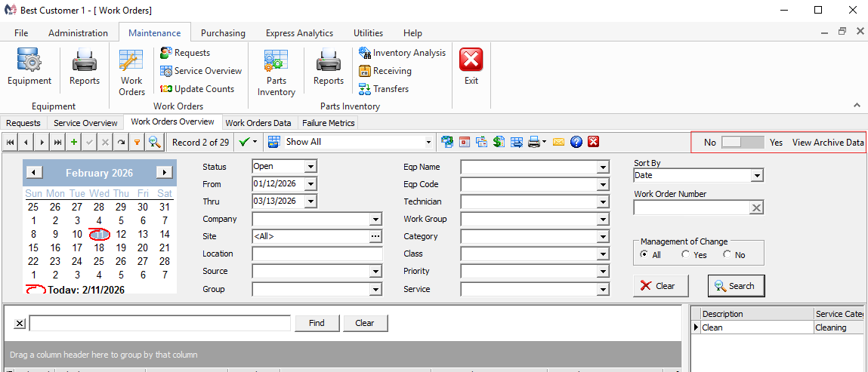This screenshot has height=372, width=868.
Task: Open the Status dropdown
Action: (310, 166)
